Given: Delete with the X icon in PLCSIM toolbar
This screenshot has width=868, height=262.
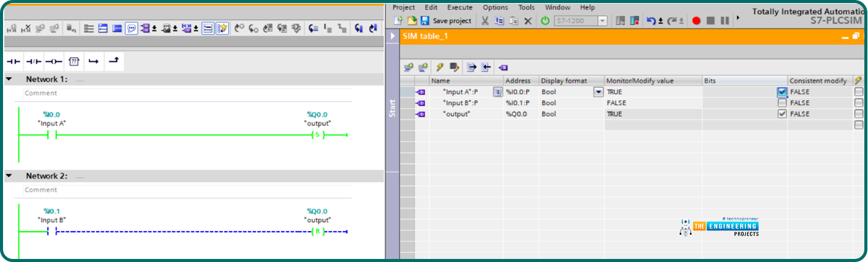Looking at the screenshot, I should (528, 21).
